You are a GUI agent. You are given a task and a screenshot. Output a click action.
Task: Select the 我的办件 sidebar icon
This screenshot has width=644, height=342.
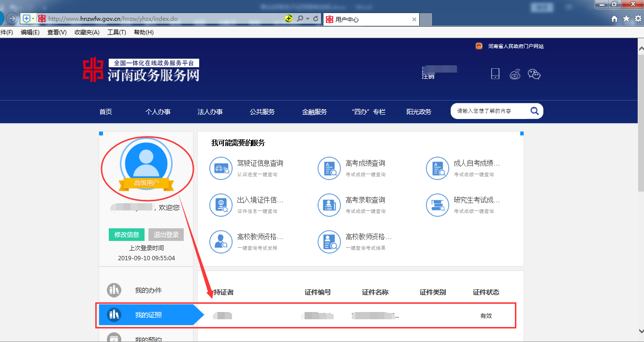click(x=114, y=291)
